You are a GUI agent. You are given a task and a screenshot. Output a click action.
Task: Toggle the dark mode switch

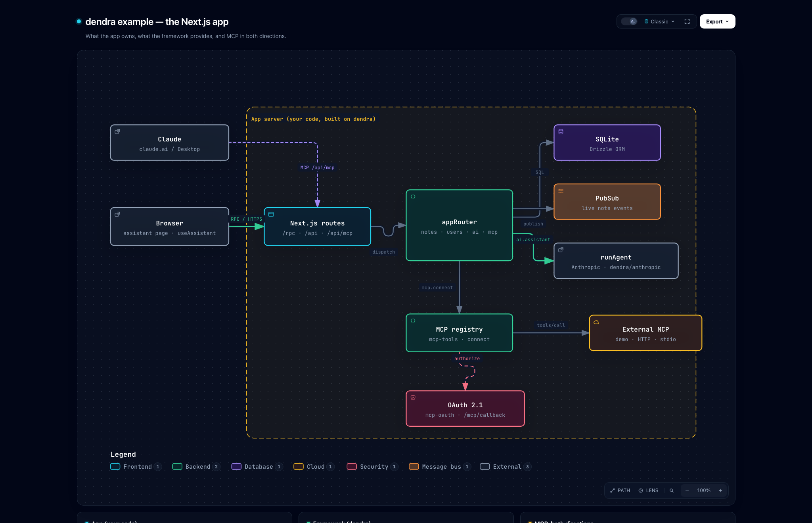click(x=629, y=21)
